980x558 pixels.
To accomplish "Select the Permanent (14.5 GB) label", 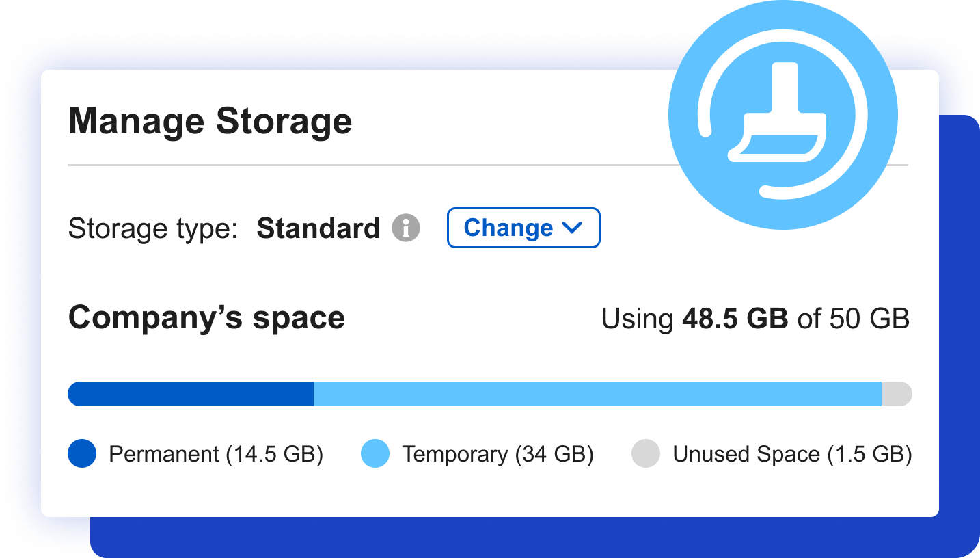I will [216, 454].
